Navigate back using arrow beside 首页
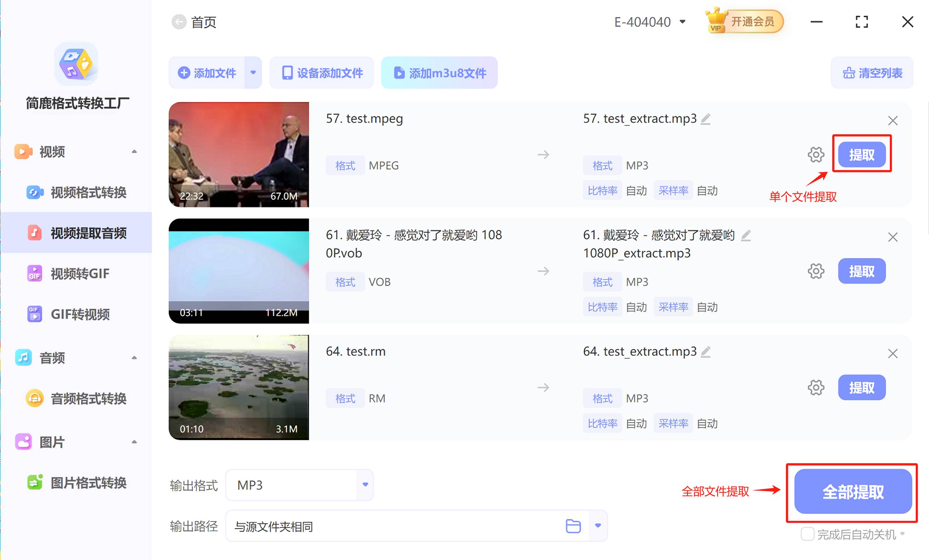The width and height of the screenshot is (929, 560). (x=179, y=22)
